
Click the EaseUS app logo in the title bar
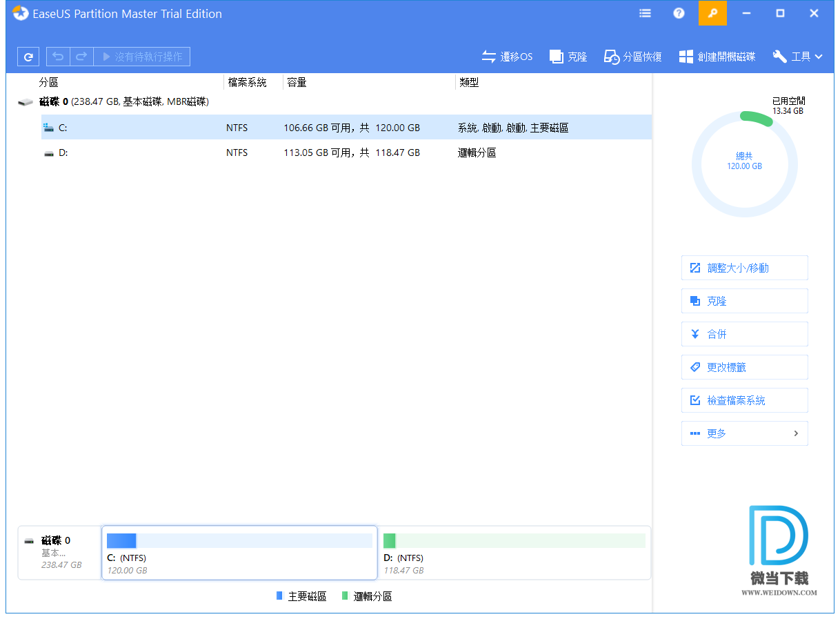coord(20,13)
